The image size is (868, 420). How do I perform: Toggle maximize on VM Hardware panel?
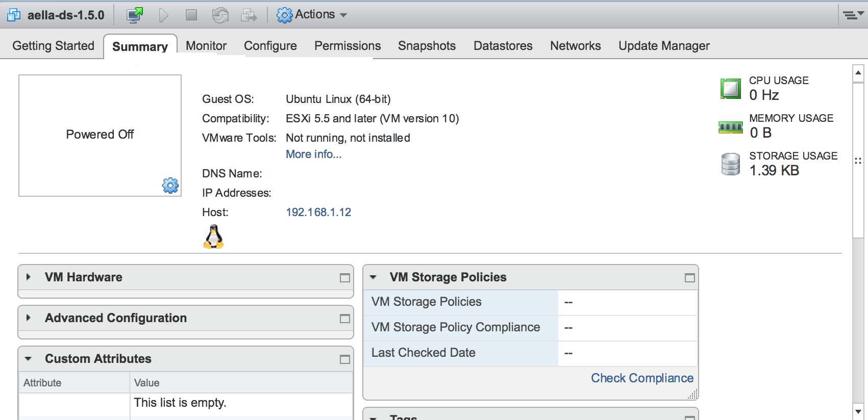(345, 278)
